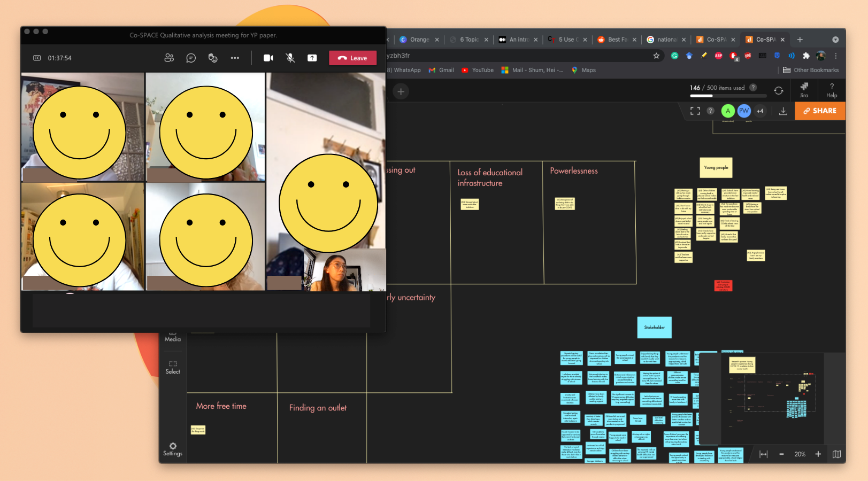Screen dimensions: 868x481
Task: Select the woman's self-view video thumbnail
Action: (344, 270)
